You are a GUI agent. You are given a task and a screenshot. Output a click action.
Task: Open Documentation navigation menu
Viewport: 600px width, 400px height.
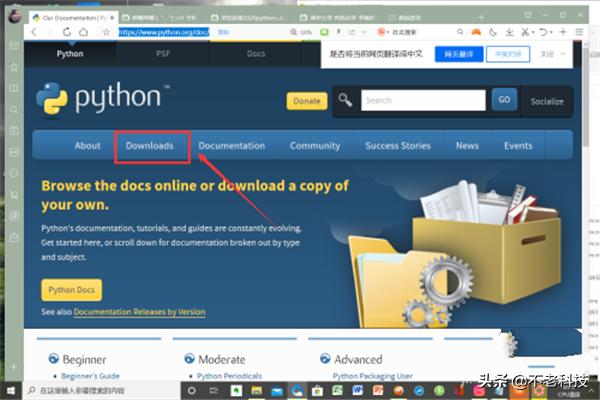(x=232, y=146)
